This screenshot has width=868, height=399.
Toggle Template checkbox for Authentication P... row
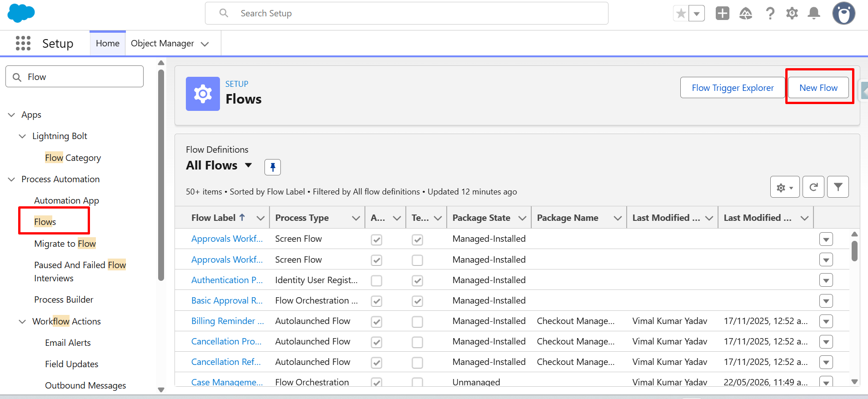tap(417, 281)
